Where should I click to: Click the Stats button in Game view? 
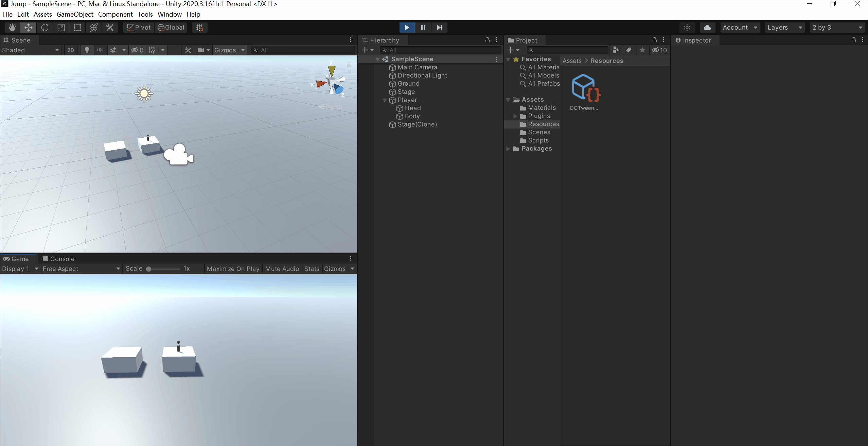[x=312, y=269]
